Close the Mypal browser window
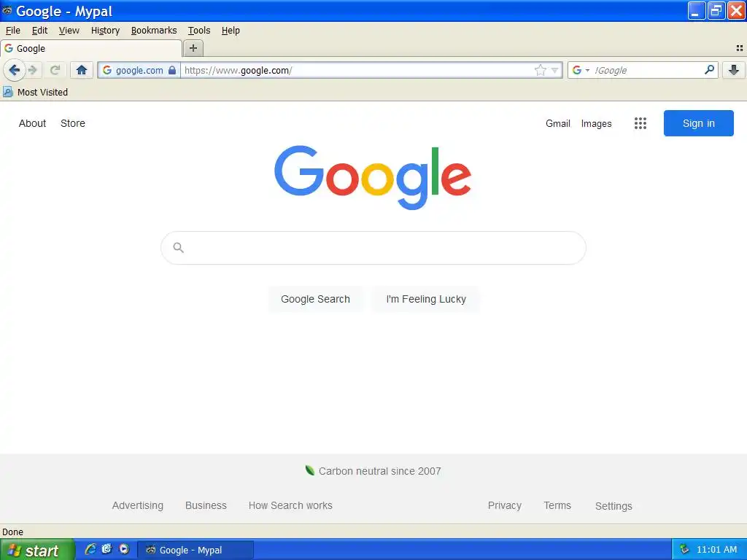Screen dimensions: 747x560 pos(736,10)
